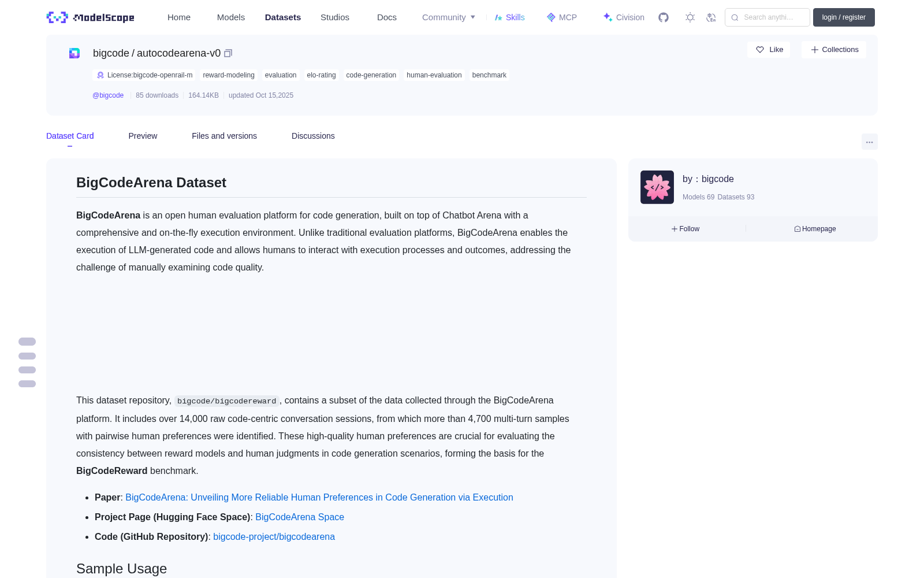The image size is (924, 578).
Task: Open Files and versions tab
Action: [224, 136]
